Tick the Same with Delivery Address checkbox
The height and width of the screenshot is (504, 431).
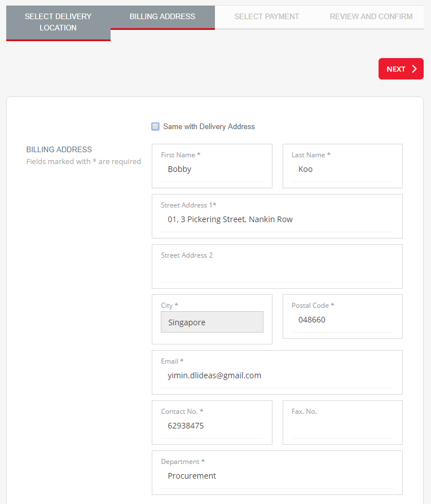[156, 126]
